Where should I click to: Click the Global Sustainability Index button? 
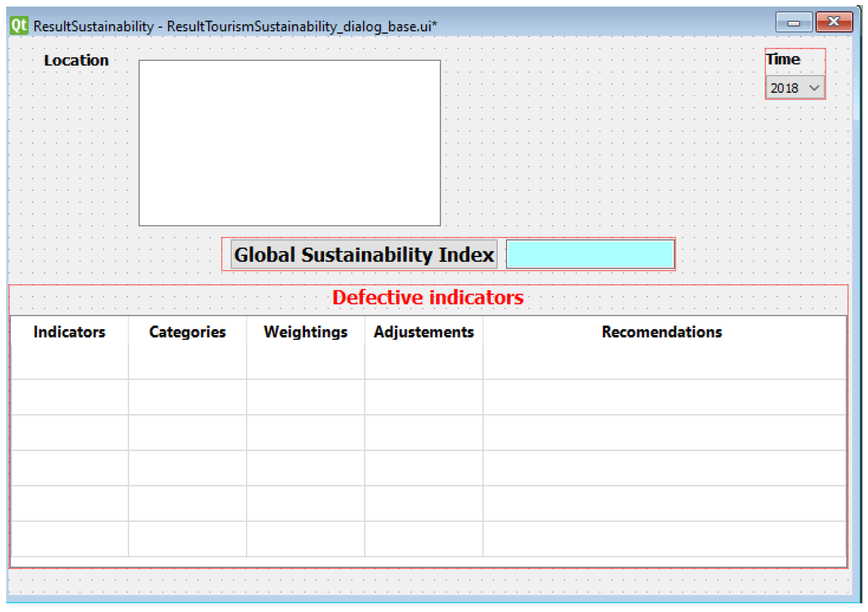(x=364, y=254)
